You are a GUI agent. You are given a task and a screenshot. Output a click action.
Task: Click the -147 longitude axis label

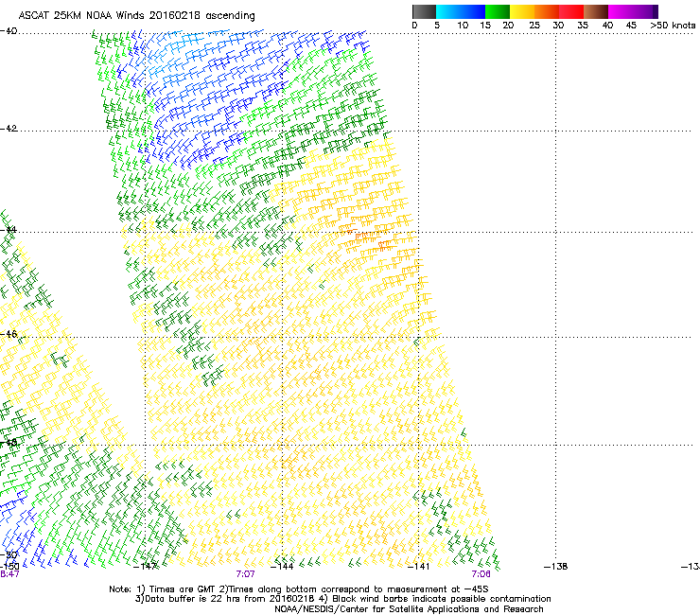pos(146,567)
